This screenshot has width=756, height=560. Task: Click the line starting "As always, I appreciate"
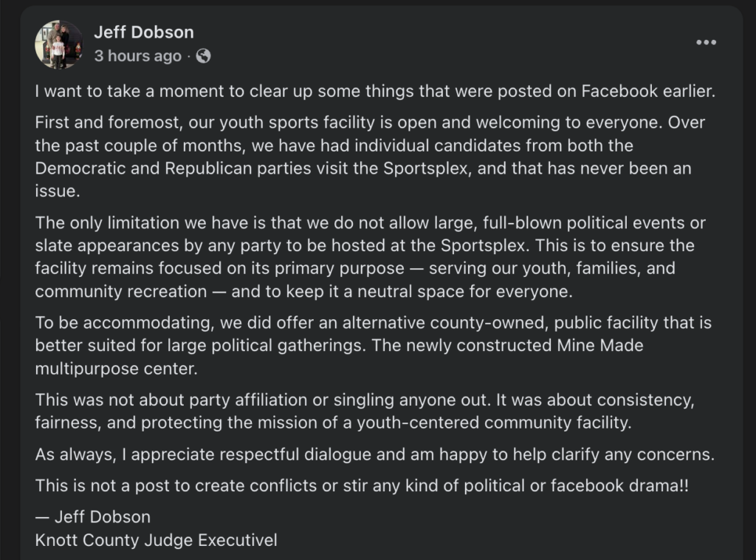(x=374, y=454)
